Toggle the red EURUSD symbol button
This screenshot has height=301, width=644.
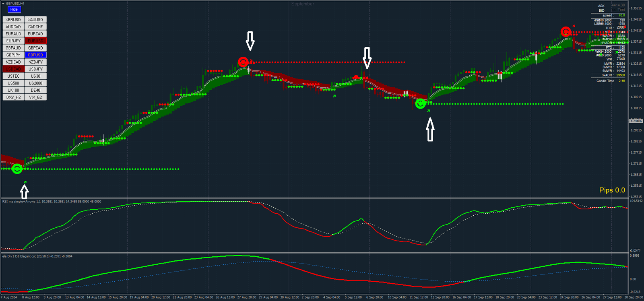click(35, 41)
